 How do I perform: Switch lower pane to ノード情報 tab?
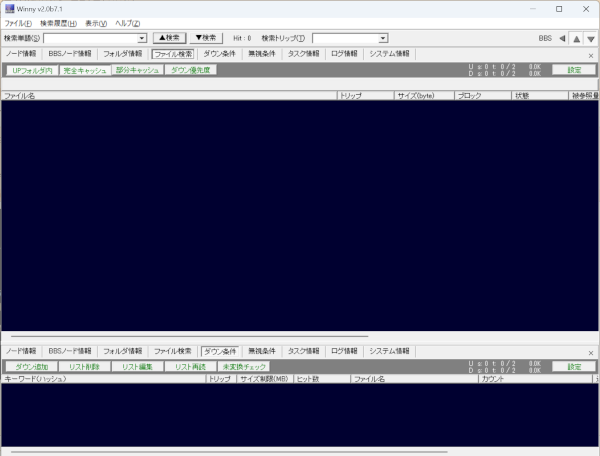(21, 351)
